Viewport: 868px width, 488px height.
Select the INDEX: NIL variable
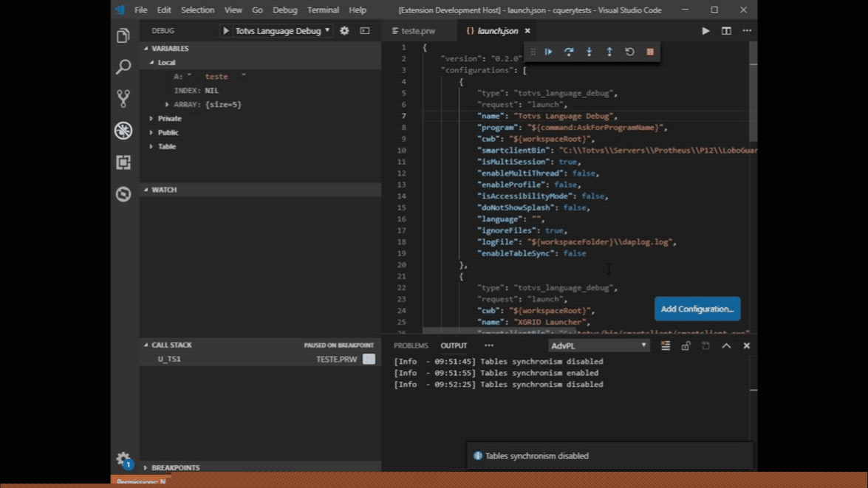pos(260,91)
